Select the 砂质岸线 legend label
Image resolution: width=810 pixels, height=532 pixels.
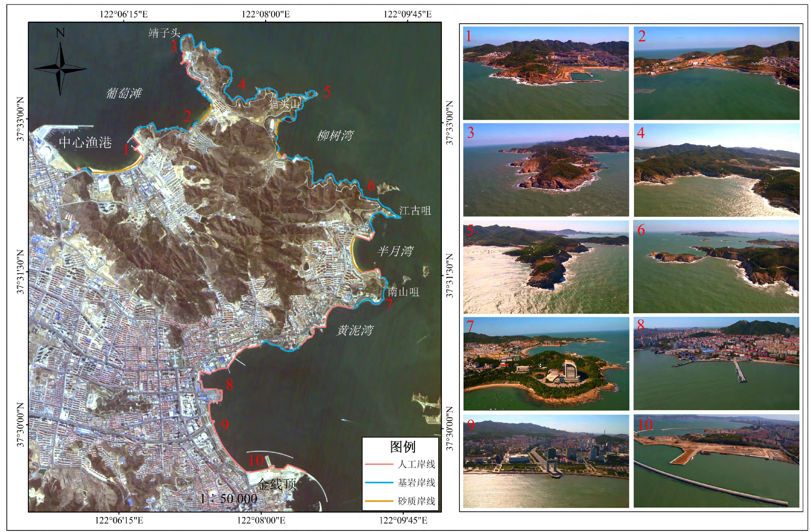[416, 501]
